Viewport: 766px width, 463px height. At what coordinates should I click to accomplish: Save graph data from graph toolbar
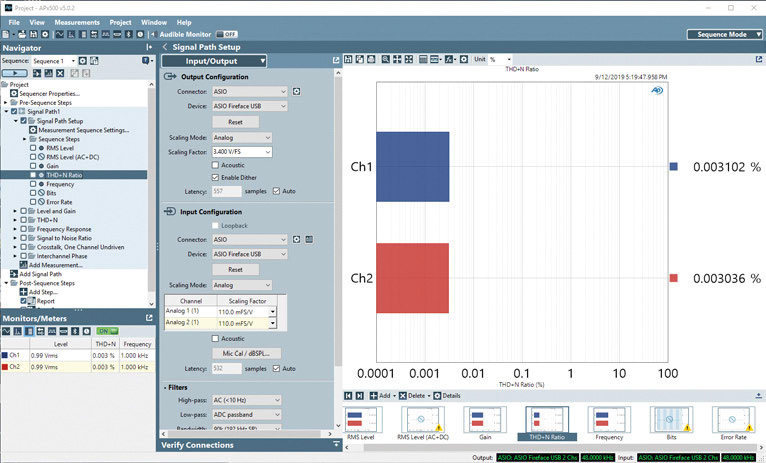348,59
